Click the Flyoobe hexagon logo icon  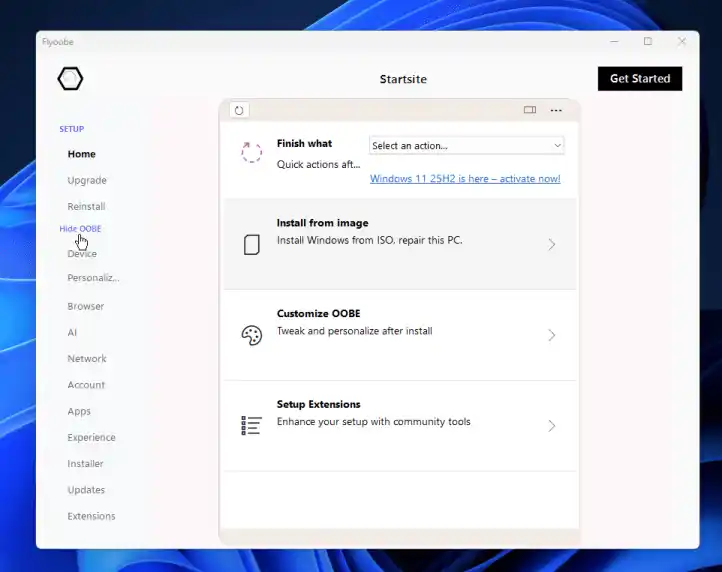click(70, 79)
